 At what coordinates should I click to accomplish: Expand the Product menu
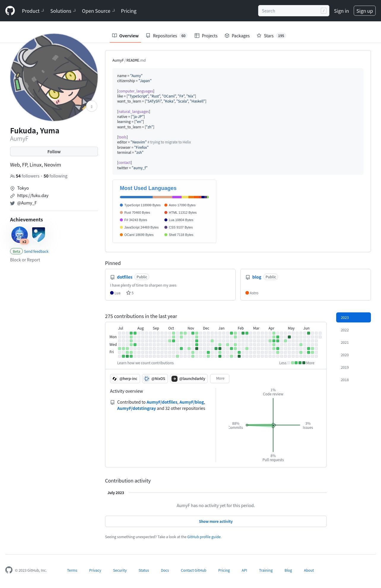point(33,11)
